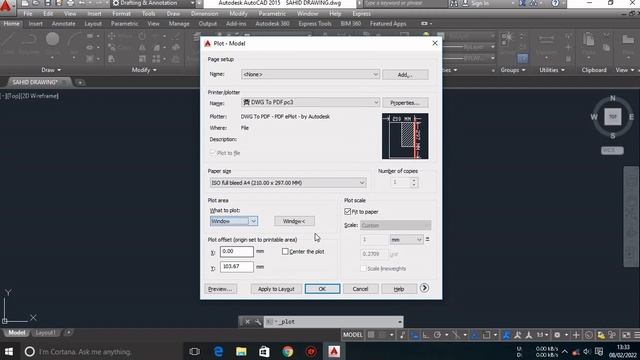
Task: Toggle polar tracking status bar icon
Action: 437,335
